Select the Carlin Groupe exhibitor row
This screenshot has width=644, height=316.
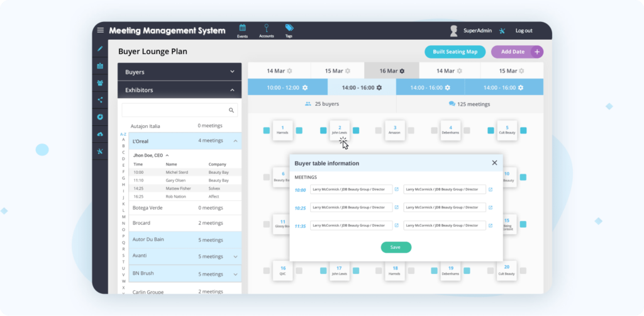click(185, 291)
